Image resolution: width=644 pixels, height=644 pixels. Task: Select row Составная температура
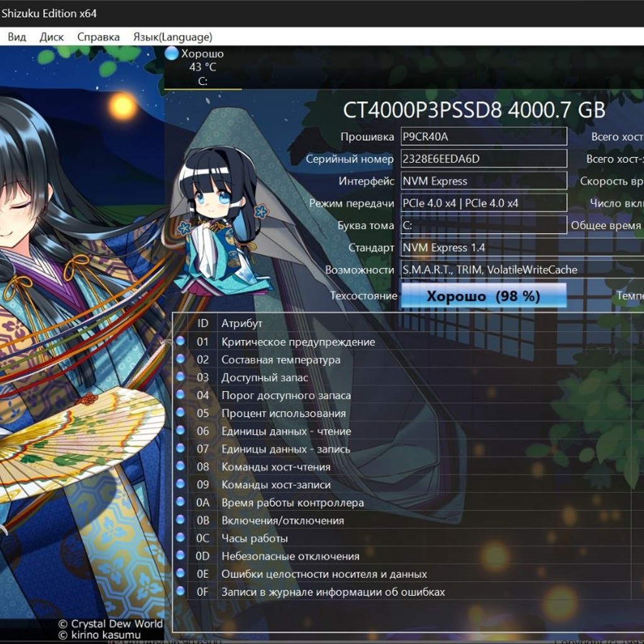(x=408, y=359)
